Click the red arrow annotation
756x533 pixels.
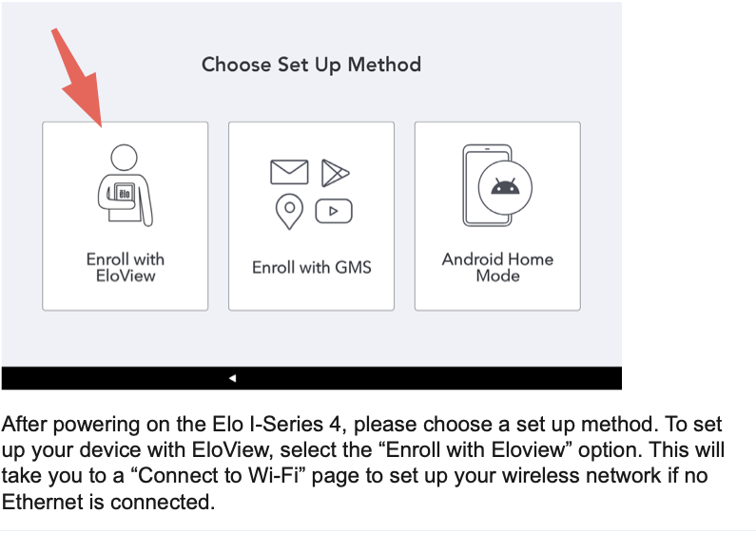[x=81, y=80]
